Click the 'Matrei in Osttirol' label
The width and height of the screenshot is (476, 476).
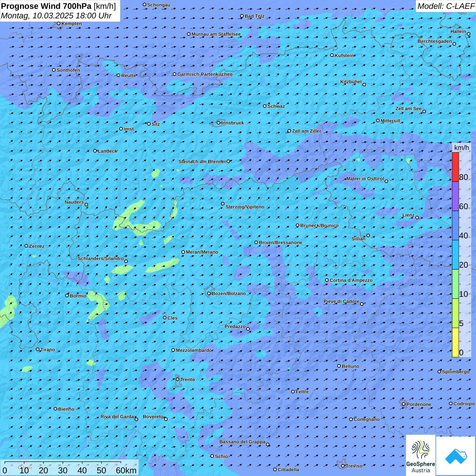tap(365, 178)
